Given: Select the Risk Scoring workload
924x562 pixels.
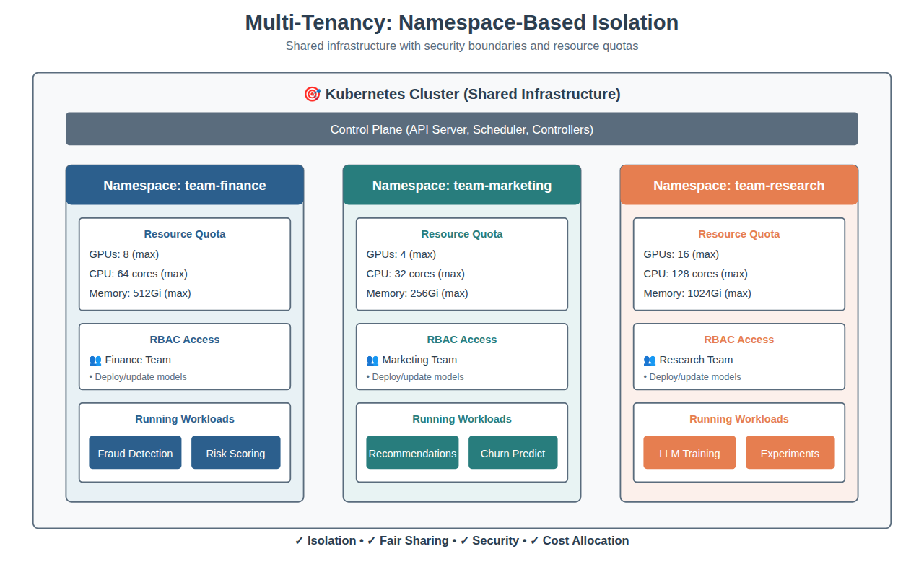Looking at the screenshot, I should tap(235, 453).
